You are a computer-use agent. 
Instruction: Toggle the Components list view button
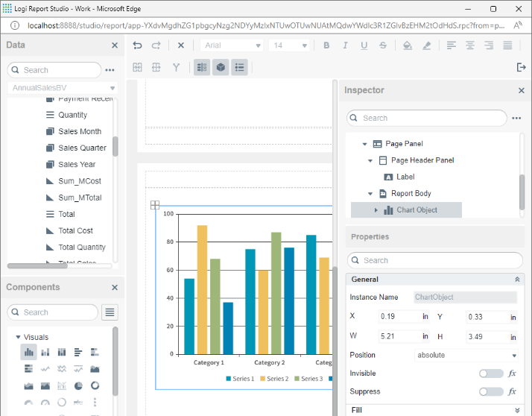pos(110,312)
